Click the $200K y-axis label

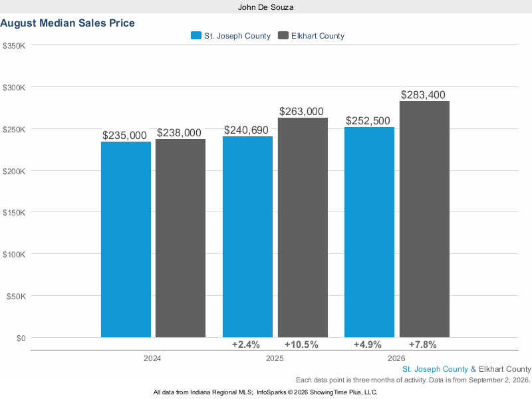(14, 172)
